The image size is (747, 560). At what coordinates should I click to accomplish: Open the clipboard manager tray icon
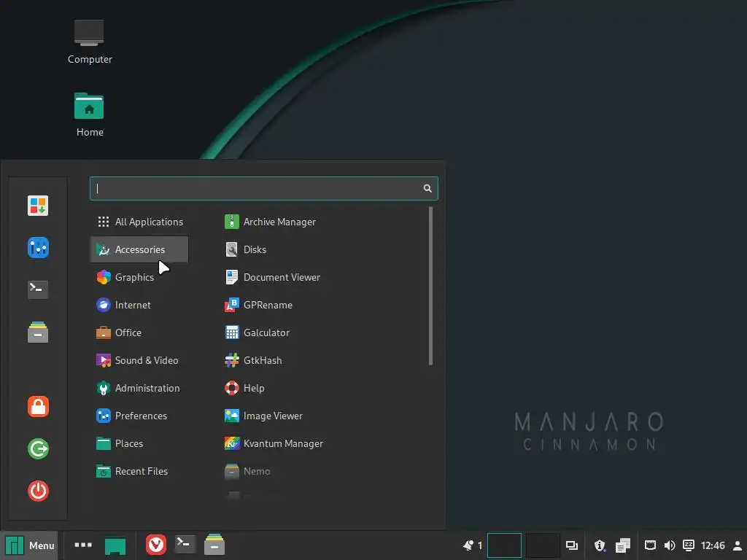[x=623, y=545]
